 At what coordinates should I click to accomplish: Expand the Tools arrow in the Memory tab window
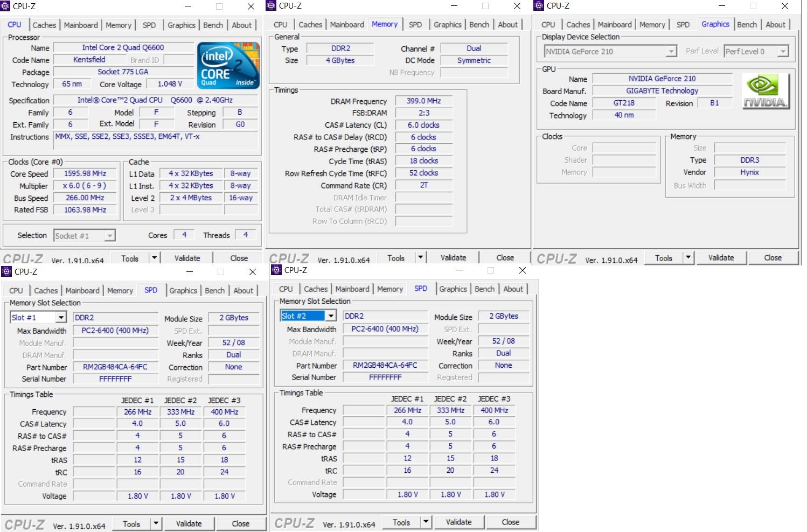tap(420, 257)
